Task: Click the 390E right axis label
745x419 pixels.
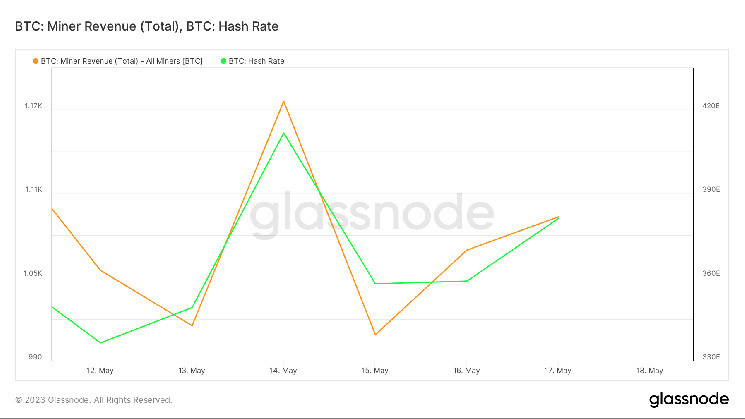Action: pos(711,189)
